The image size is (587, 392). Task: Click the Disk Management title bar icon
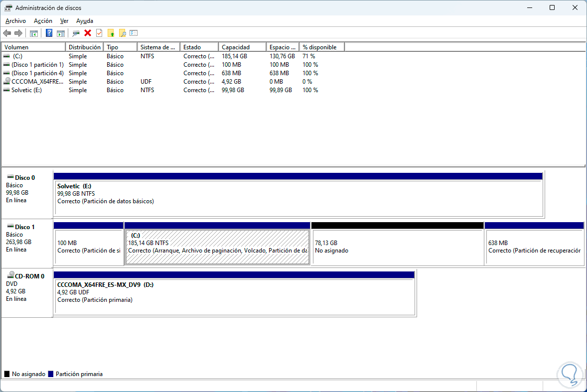tap(8, 8)
